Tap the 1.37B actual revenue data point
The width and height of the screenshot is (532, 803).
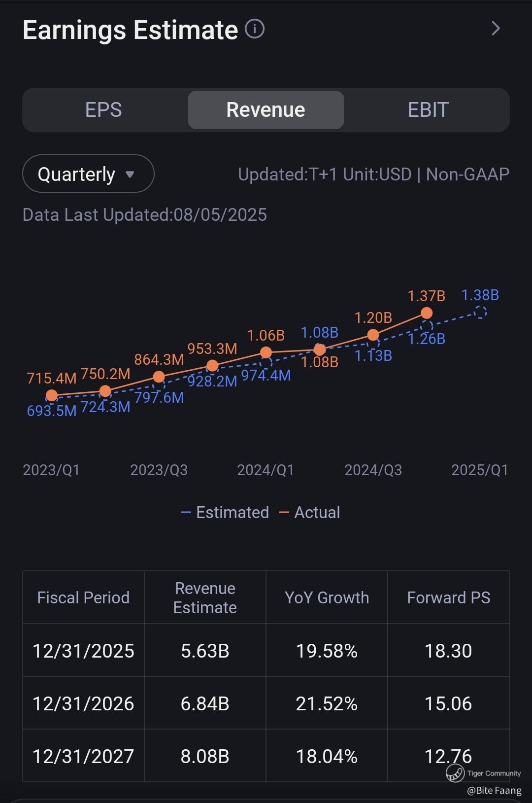(427, 313)
